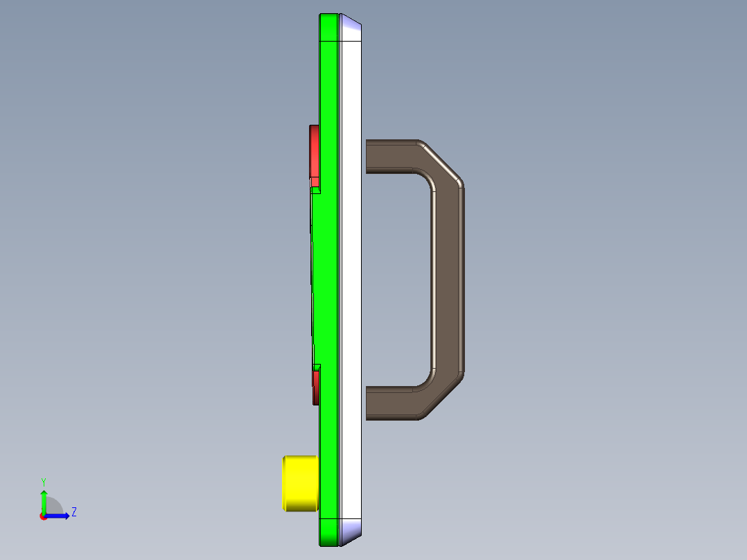Click the red origin ball of triad
This screenshot has height=560, width=747.
click(43, 516)
